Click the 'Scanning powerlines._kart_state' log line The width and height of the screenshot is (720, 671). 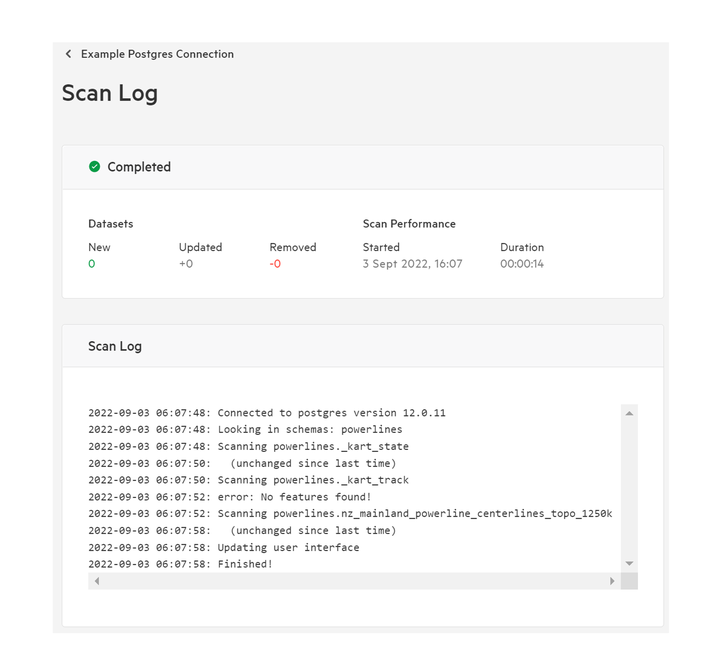pos(248,446)
